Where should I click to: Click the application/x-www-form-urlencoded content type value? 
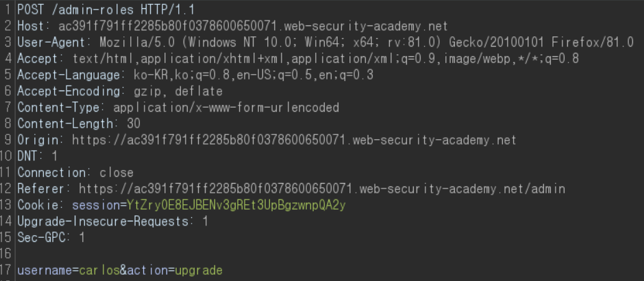226,108
